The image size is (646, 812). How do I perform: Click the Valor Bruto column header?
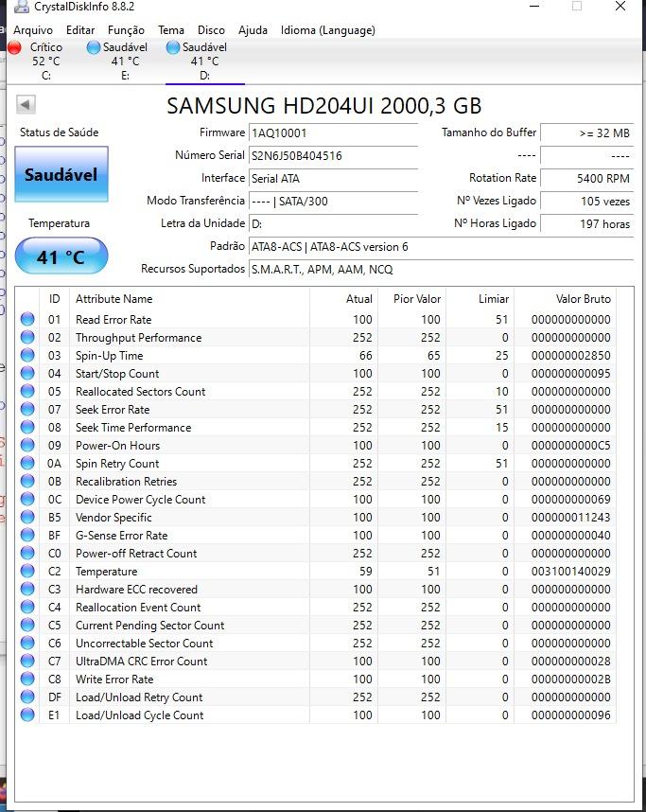583,299
